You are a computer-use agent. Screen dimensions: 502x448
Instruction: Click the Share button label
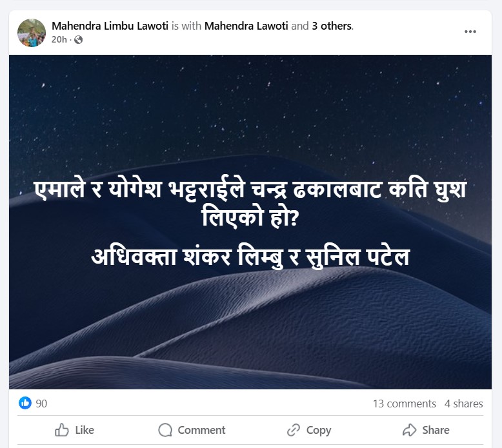[x=436, y=430]
